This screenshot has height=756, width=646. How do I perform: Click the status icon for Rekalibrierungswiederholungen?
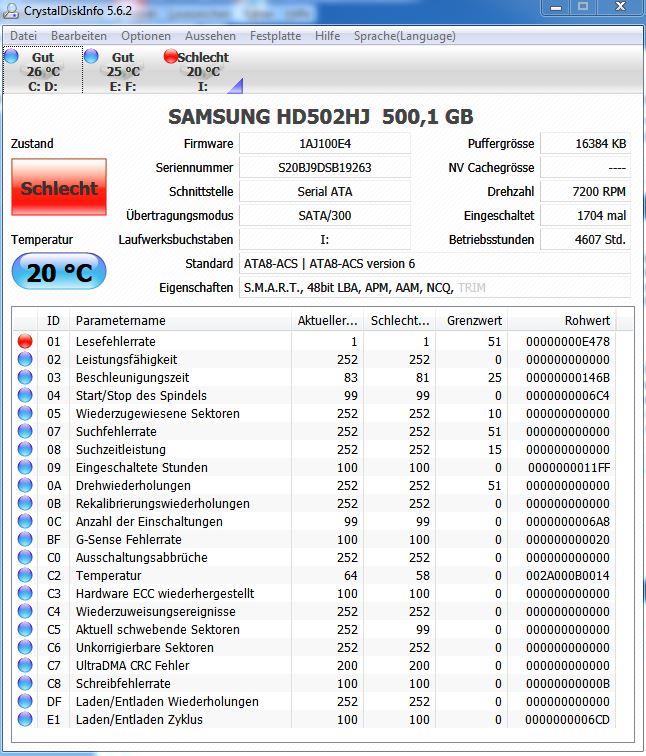[25, 503]
